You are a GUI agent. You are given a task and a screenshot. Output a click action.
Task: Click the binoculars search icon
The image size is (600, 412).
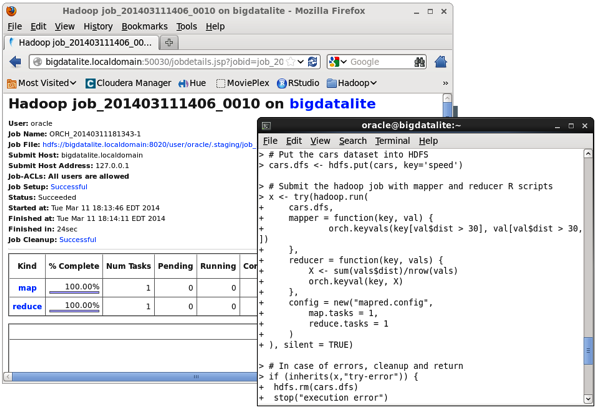(419, 62)
